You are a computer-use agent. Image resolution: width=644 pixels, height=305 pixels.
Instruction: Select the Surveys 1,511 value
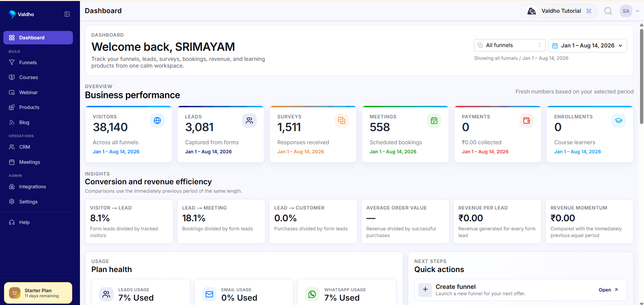289,127
